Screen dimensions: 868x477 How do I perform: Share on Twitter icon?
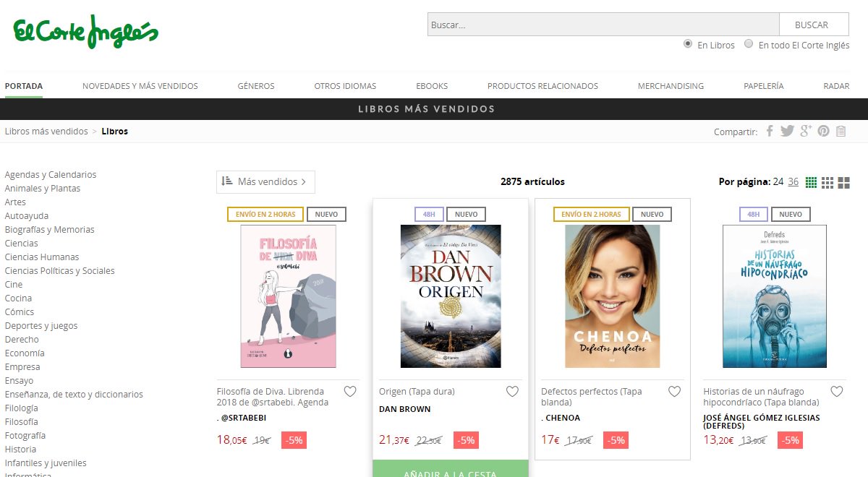[787, 131]
